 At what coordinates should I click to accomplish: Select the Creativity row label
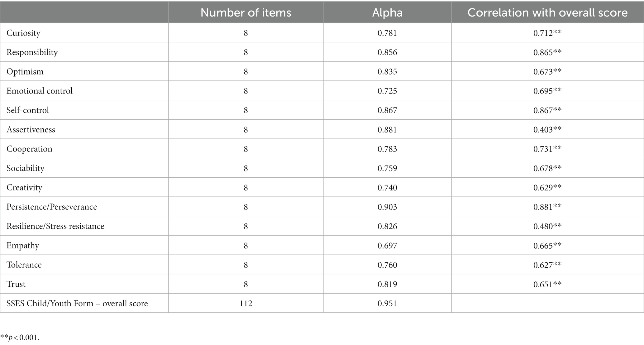click(x=24, y=188)
